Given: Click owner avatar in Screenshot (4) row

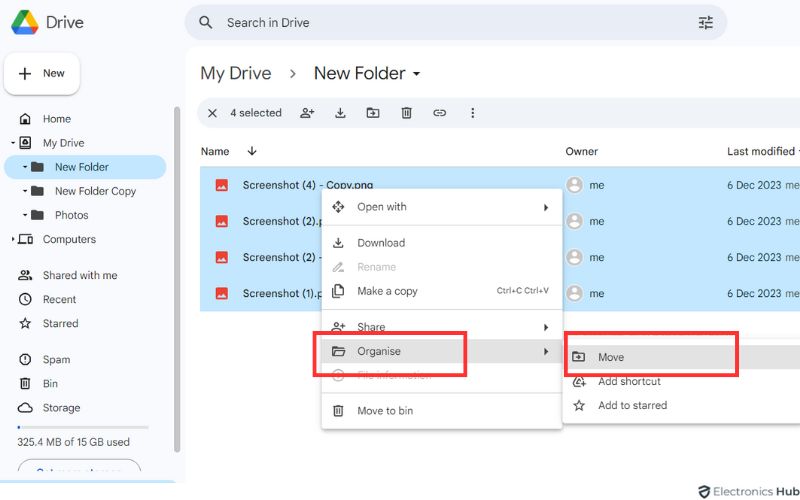Looking at the screenshot, I should tap(575, 185).
